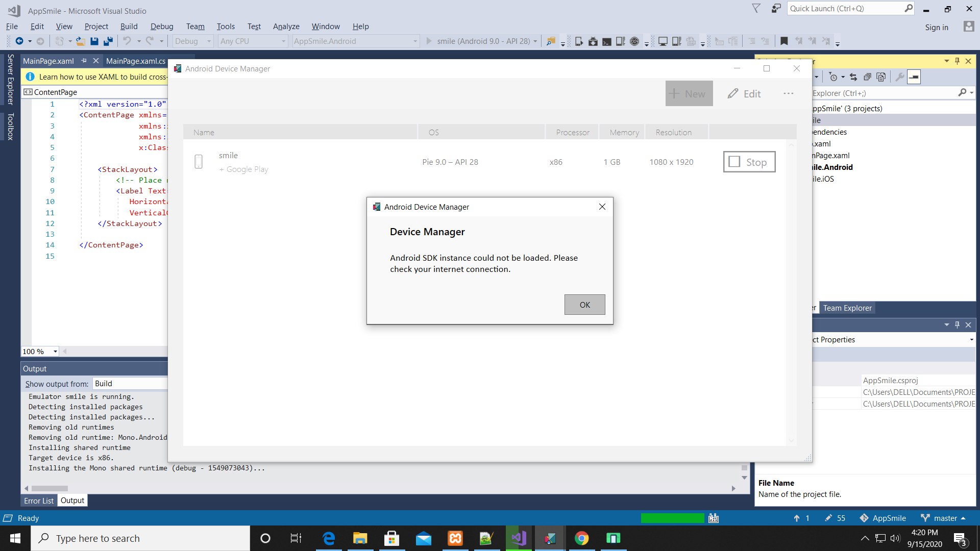980x551 pixels.
Task: Open the AppSmile.Android startup project dropdown
Action: click(356, 41)
